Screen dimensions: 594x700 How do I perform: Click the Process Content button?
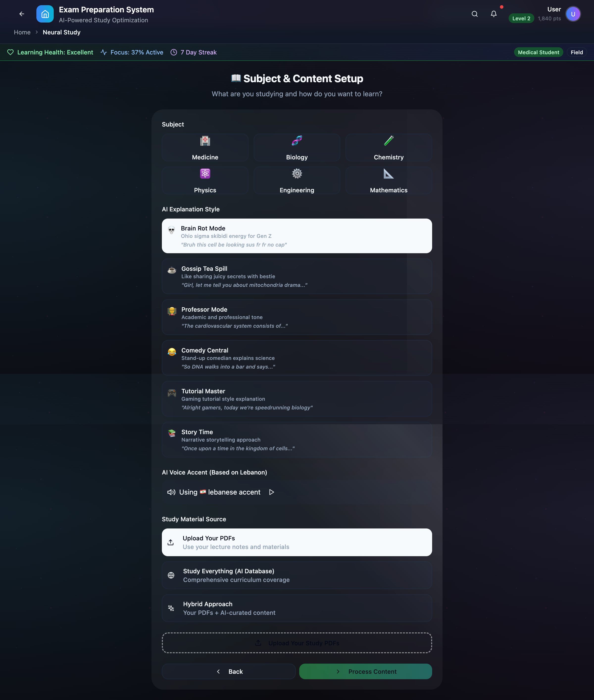coord(365,671)
